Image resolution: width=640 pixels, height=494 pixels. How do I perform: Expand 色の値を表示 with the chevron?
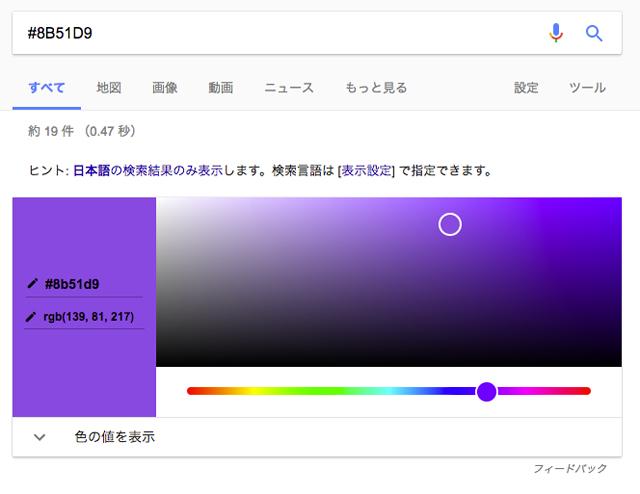pos(40,437)
